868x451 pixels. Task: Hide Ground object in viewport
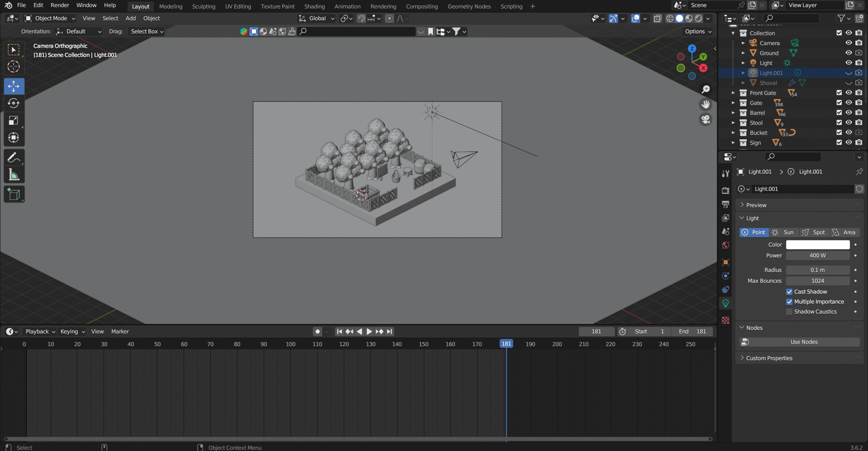click(x=849, y=53)
